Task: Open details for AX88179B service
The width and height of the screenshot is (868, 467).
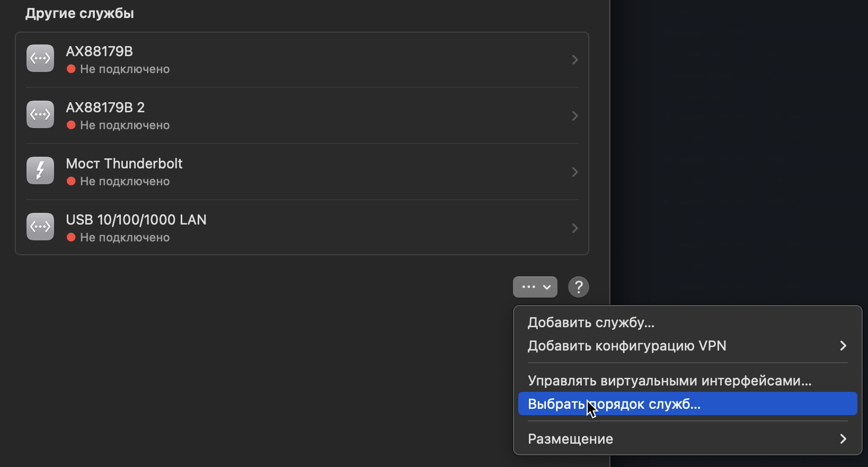Action: [575, 60]
